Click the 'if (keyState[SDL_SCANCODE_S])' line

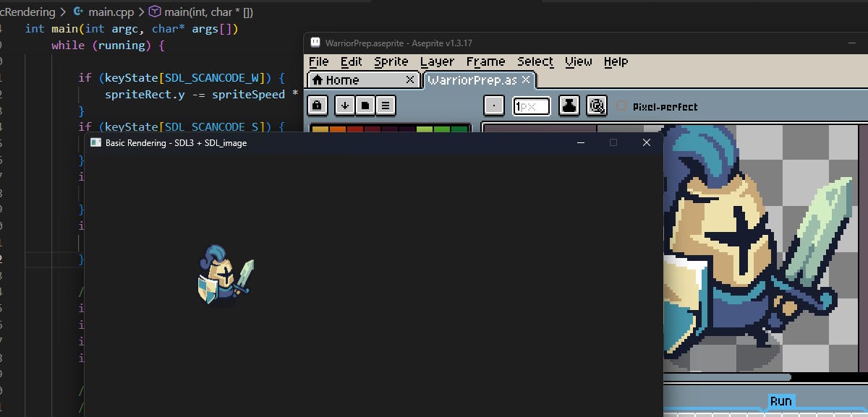(182, 127)
